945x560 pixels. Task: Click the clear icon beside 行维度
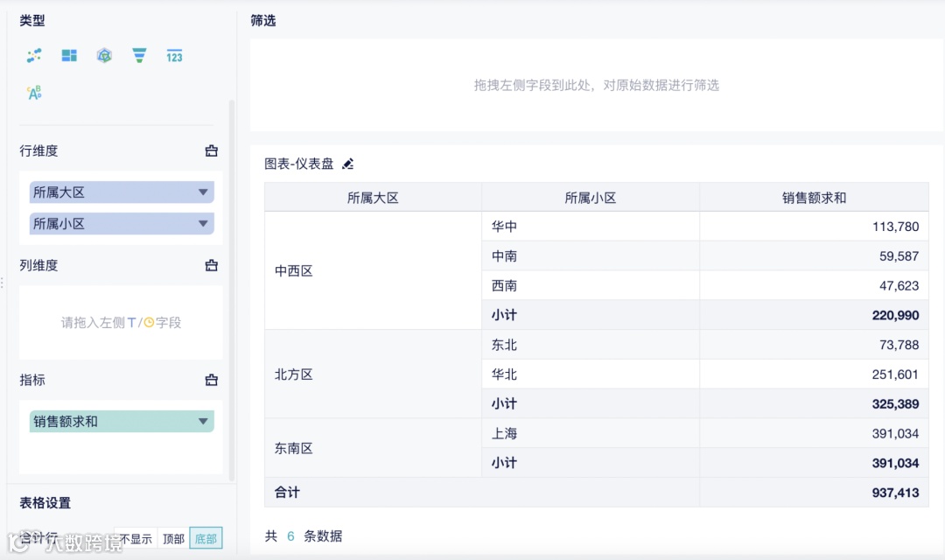coord(211,150)
